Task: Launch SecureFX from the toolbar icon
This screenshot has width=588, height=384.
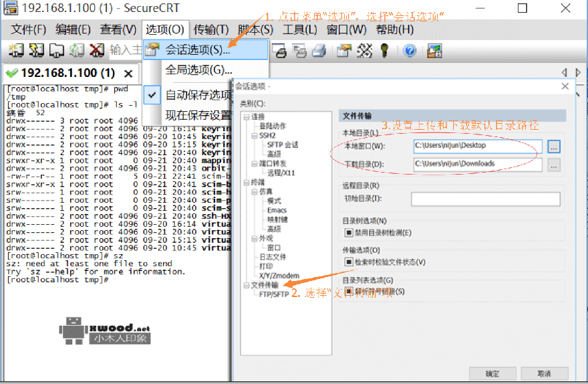Action: click(434, 50)
